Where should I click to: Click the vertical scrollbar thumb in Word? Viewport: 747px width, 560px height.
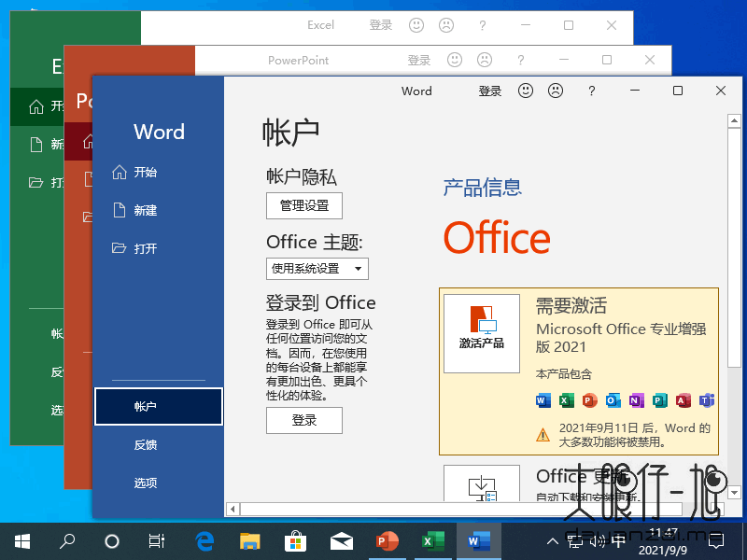(734, 247)
